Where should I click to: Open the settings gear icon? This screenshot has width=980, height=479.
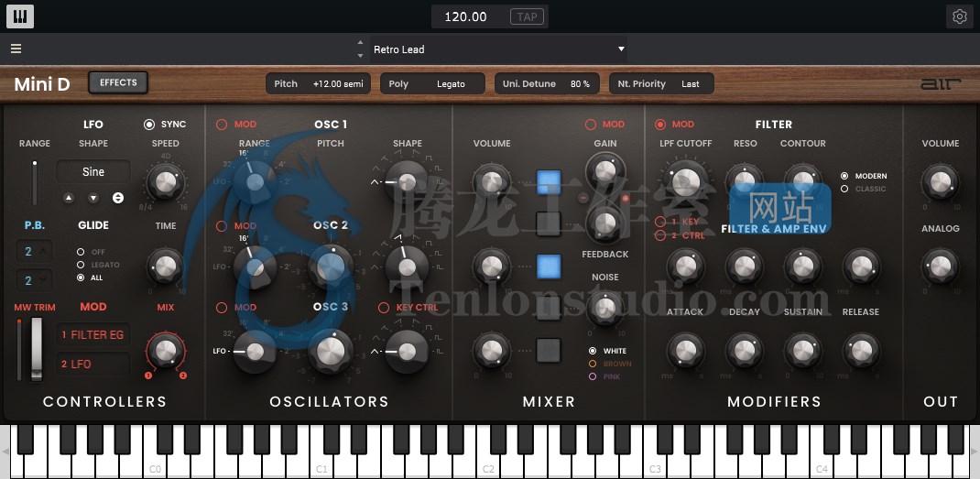(x=959, y=16)
